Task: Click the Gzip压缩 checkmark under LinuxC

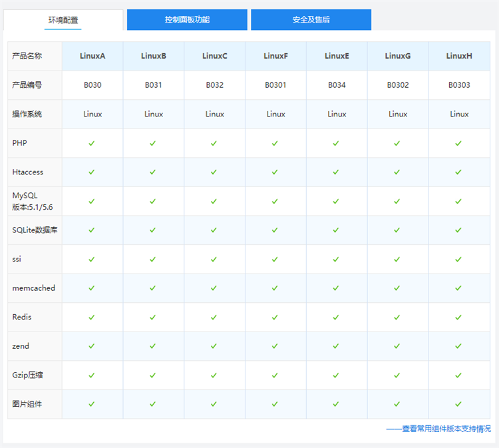Action: [214, 375]
